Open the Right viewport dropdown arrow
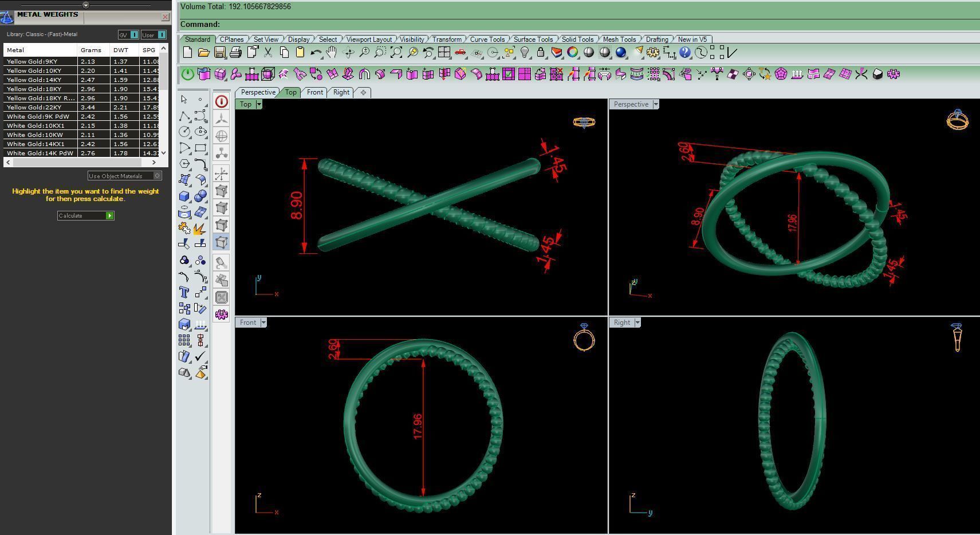This screenshot has width=980, height=535. coord(637,322)
